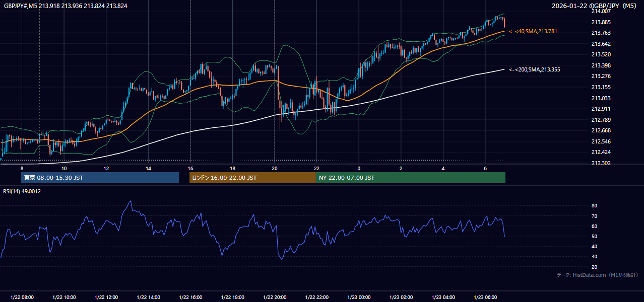Click price axis value 213.763

click(x=601, y=33)
